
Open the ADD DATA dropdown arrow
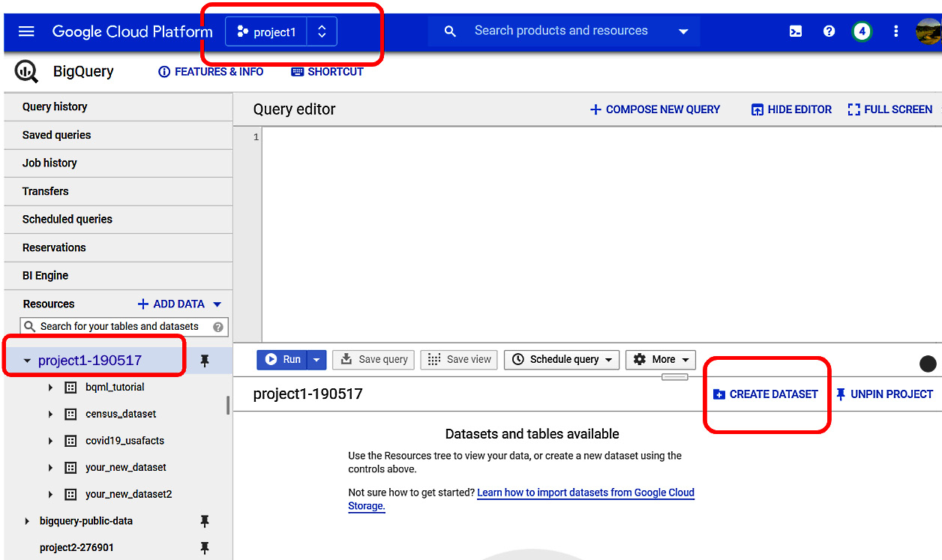pyautogui.click(x=217, y=304)
